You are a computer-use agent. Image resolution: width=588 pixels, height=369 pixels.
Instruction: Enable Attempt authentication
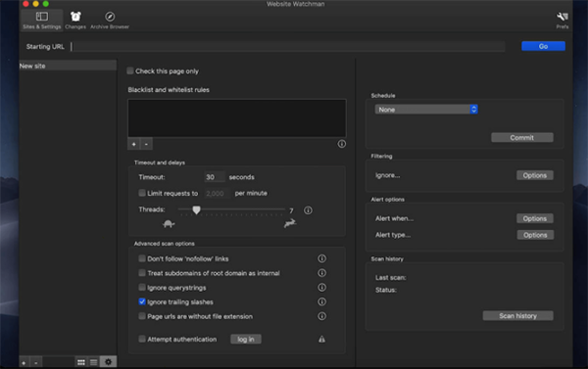tap(142, 339)
